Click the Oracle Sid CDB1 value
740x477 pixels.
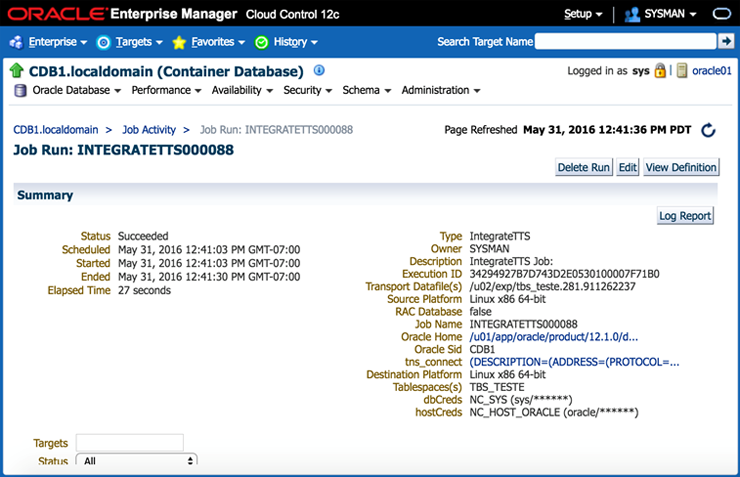(x=482, y=350)
